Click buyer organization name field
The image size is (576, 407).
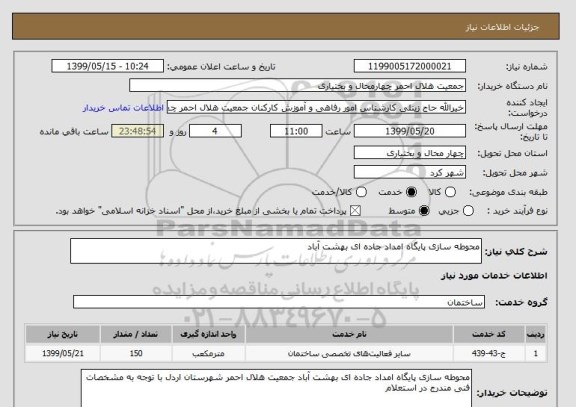point(298,86)
